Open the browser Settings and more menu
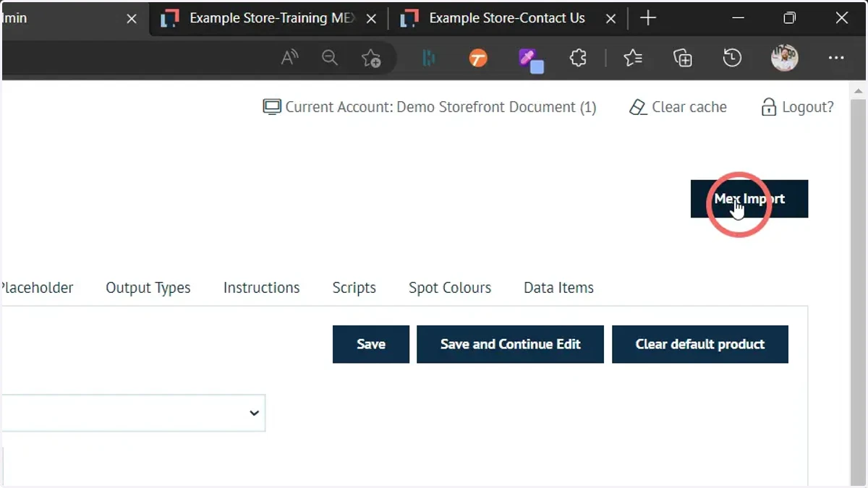Image resolution: width=868 pixels, height=488 pixels. tap(836, 58)
